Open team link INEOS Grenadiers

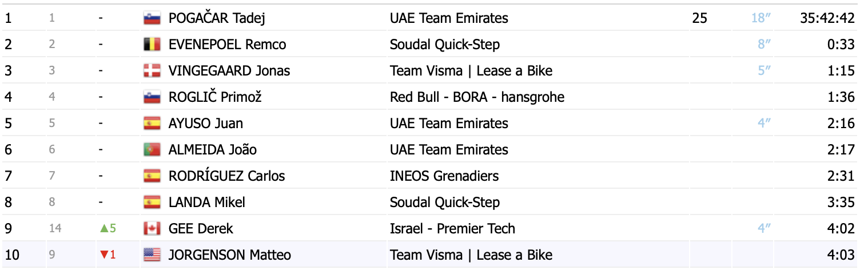(444, 176)
